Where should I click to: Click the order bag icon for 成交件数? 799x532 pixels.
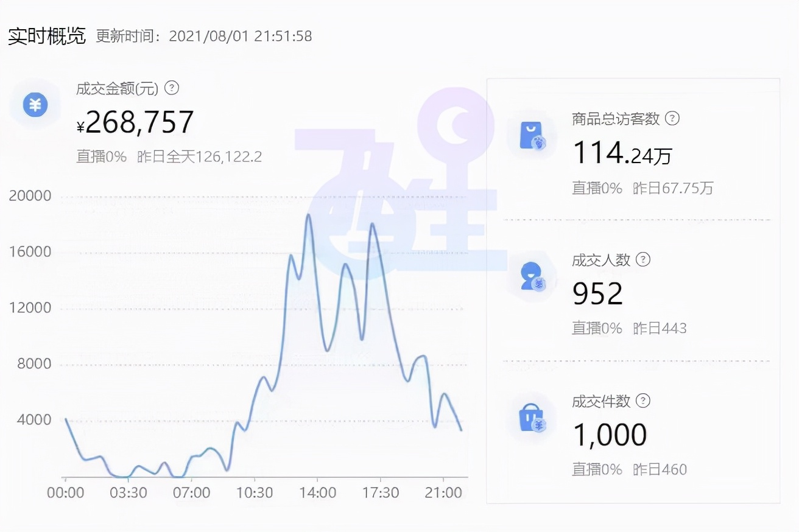(531, 417)
